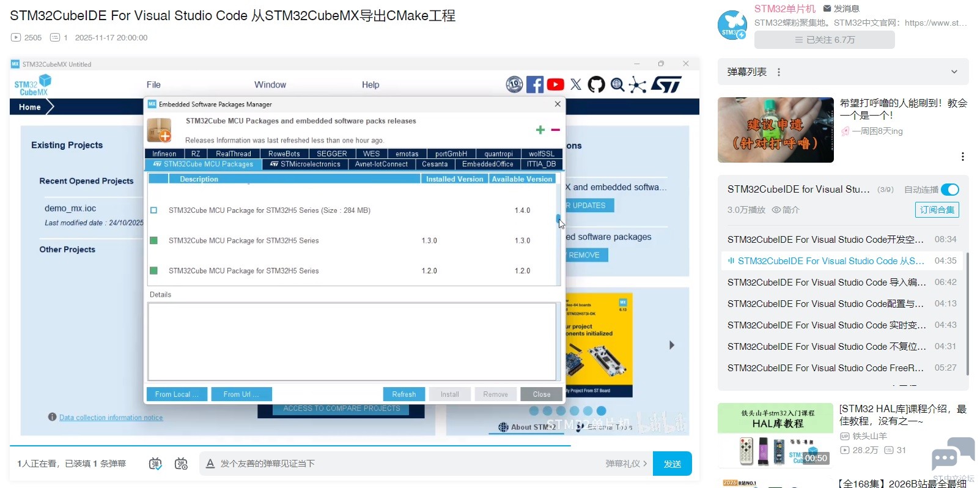The height and width of the screenshot is (488, 980).
Task: Switch to the SEGGER tab
Action: pyautogui.click(x=332, y=154)
